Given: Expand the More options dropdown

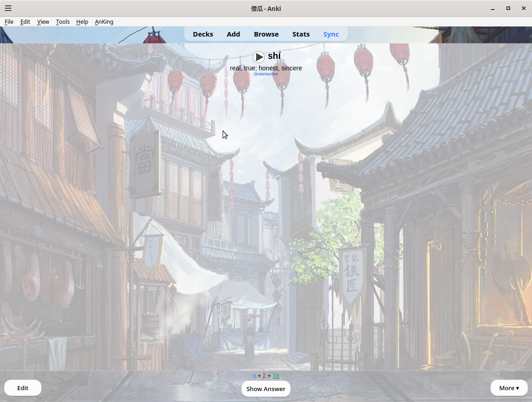Looking at the screenshot, I should tap(509, 388).
